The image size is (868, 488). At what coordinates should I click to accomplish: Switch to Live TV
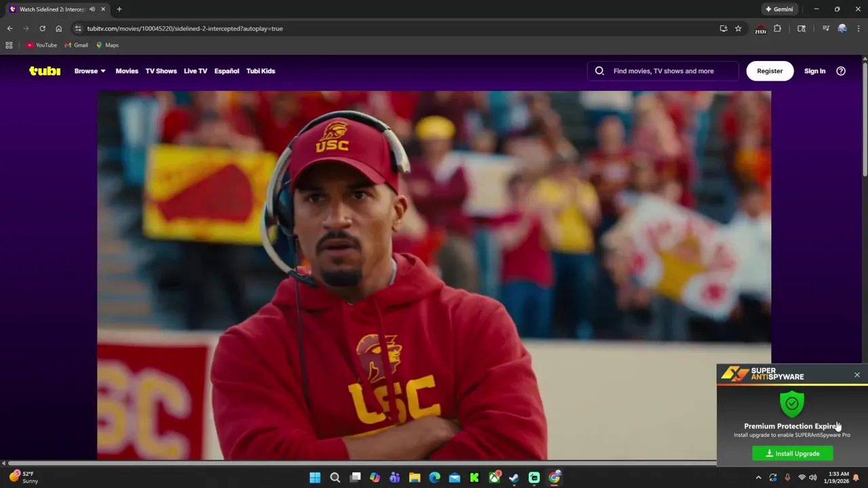(x=195, y=70)
